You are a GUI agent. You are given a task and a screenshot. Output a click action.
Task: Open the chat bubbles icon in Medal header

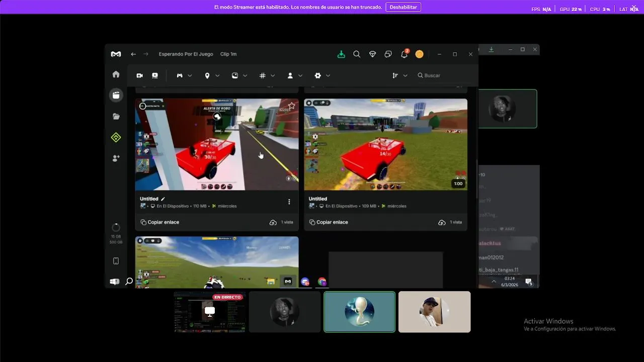388,54
